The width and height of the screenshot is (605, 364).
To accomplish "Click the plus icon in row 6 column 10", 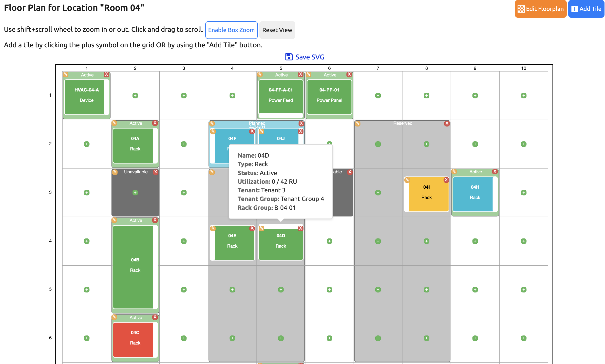I will point(524,338).
